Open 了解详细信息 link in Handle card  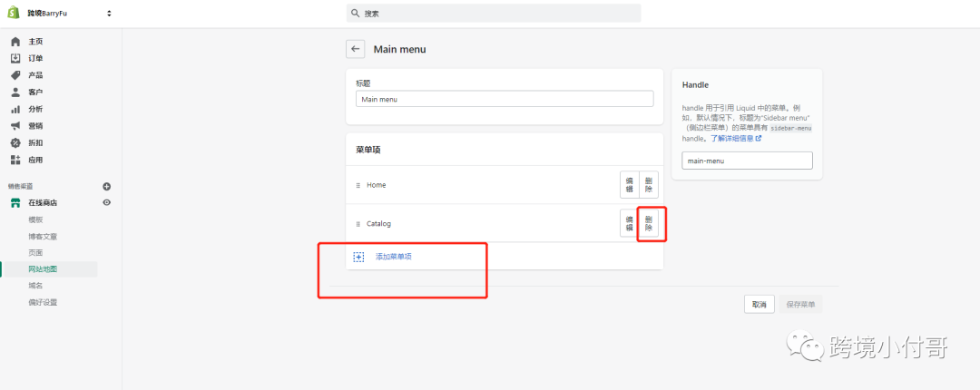(736, 138)
